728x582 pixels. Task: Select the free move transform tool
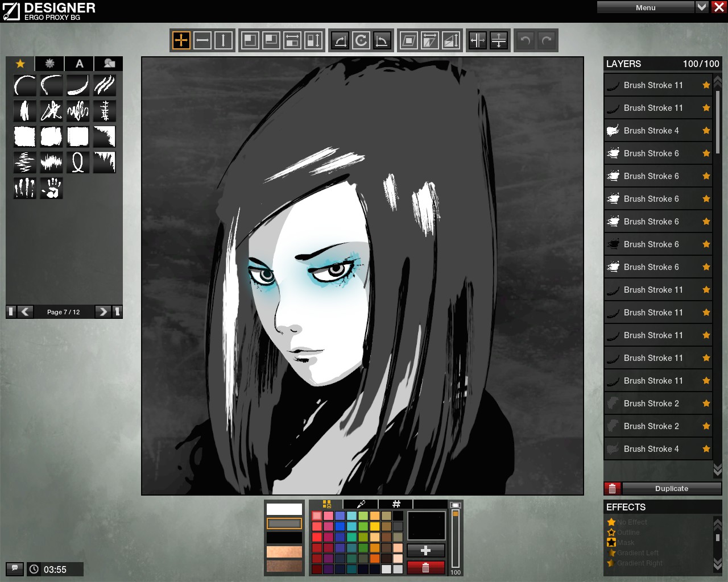point(181,40)
